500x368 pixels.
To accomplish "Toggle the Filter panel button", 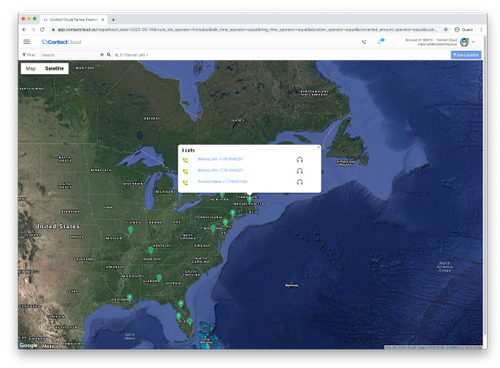I will [x=29, y=55].
